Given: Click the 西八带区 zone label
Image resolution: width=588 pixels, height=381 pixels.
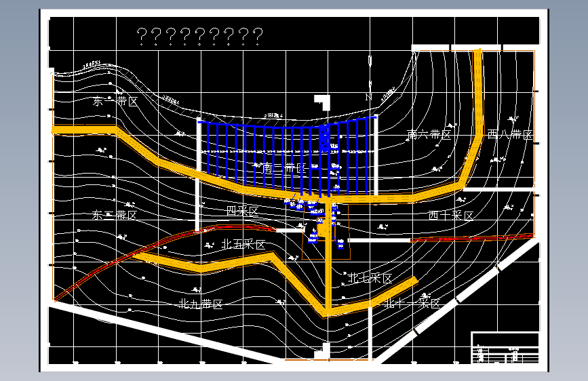Looking at the screenshot, I should [x=510, y=134].
